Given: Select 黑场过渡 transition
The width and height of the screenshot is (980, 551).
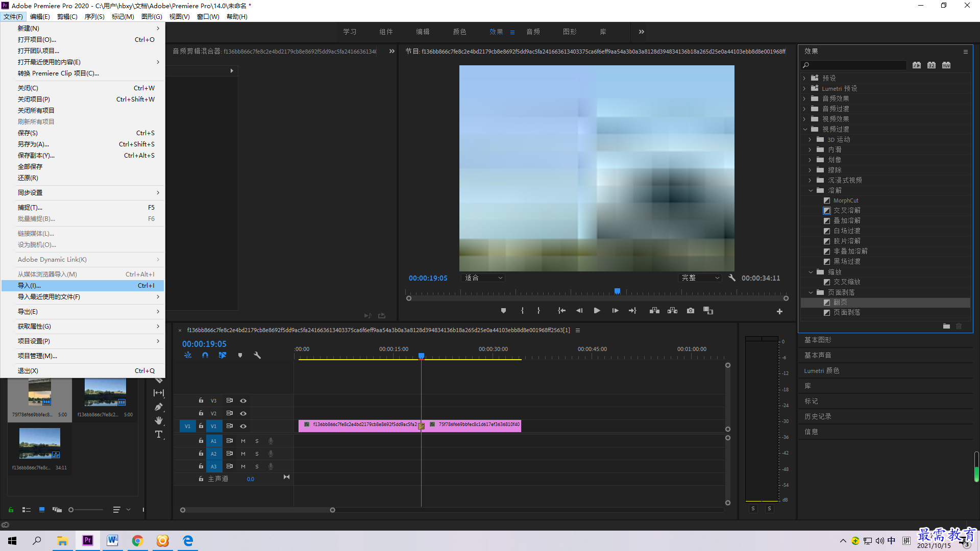Looking at the screenshot, I should coord(847,261).
